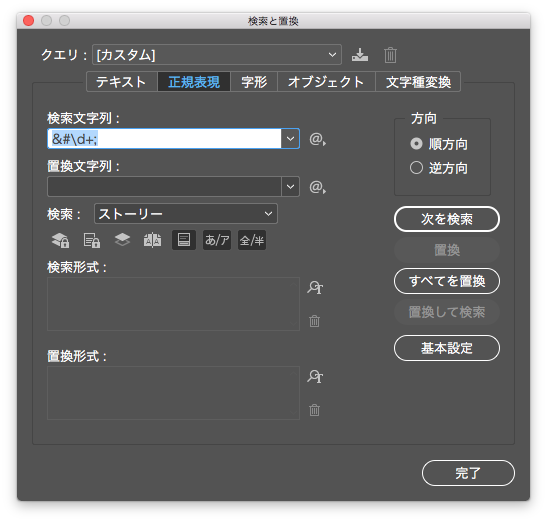Toggle include locked stories icon

[x=92, y=240]
